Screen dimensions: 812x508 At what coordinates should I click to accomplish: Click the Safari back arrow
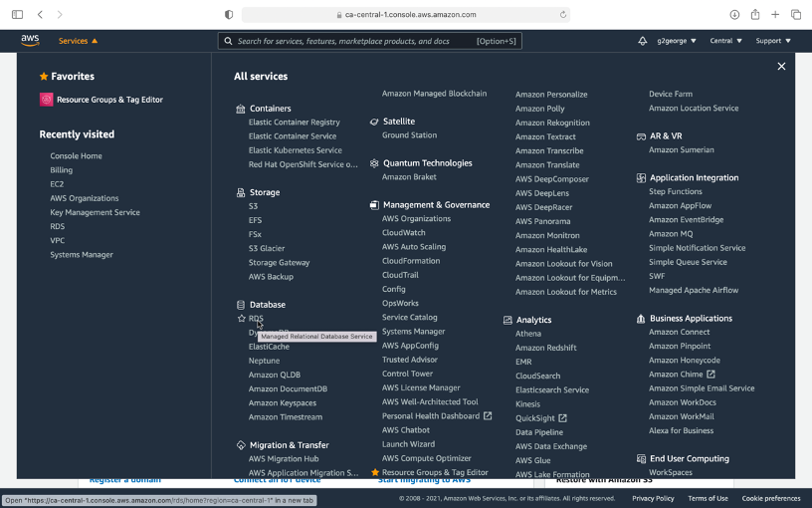(40, 15)
